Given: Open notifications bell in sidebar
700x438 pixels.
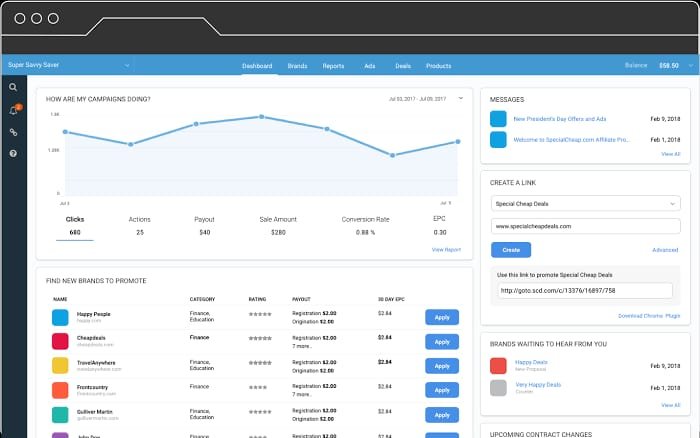Looking at the screenshot, I should coord(13,110).
